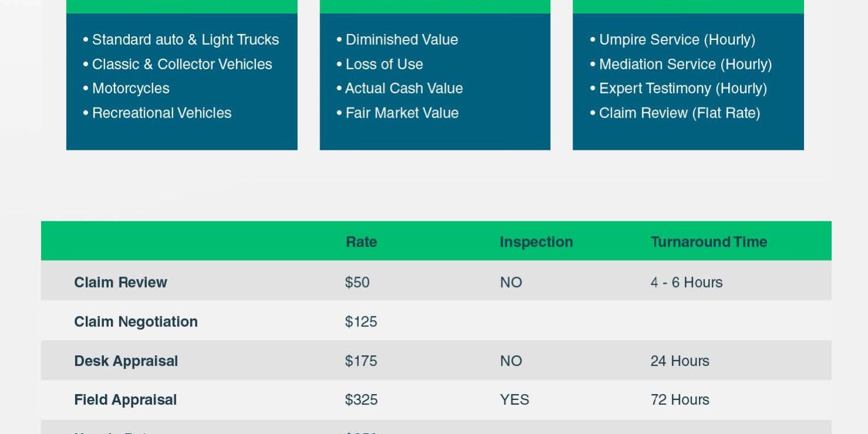The image size is (868, 434).
Task: Click Mediation Service (Hourly) item
Action: pos(685,64)
